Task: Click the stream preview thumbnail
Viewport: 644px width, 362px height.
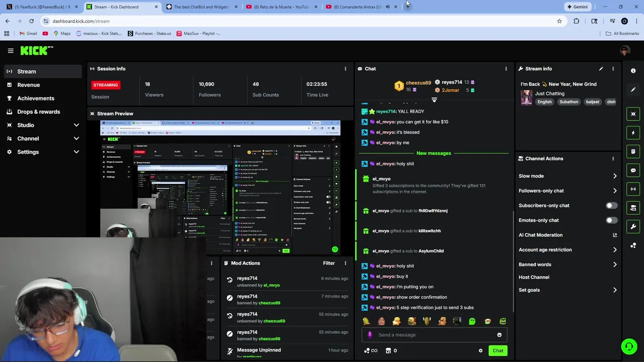Action: pyautogui.click(x=220, y=187)
